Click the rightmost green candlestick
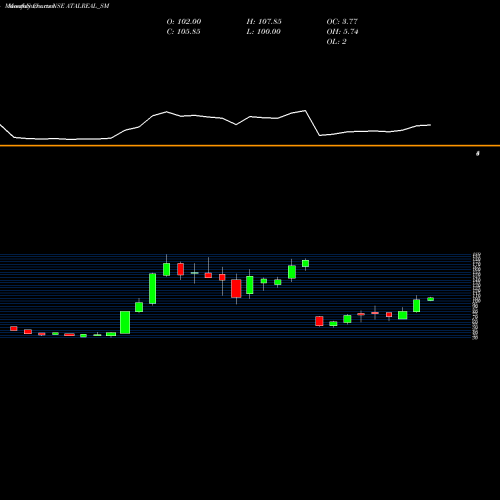 coord(431,299)
